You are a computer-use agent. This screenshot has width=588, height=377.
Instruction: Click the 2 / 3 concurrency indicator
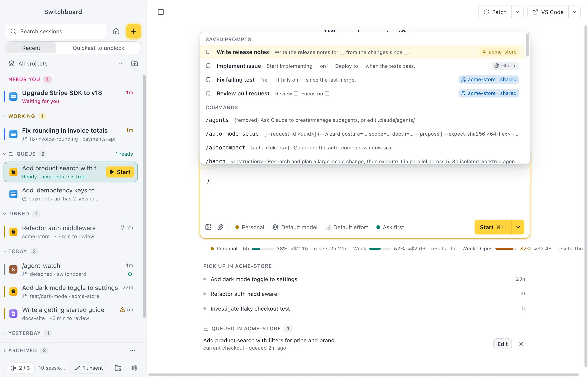point(20,368)
